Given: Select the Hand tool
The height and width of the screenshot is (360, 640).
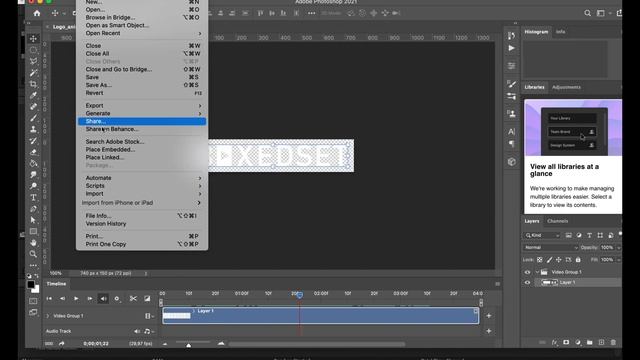Looking at the screenshot, I should pos(33,242).
